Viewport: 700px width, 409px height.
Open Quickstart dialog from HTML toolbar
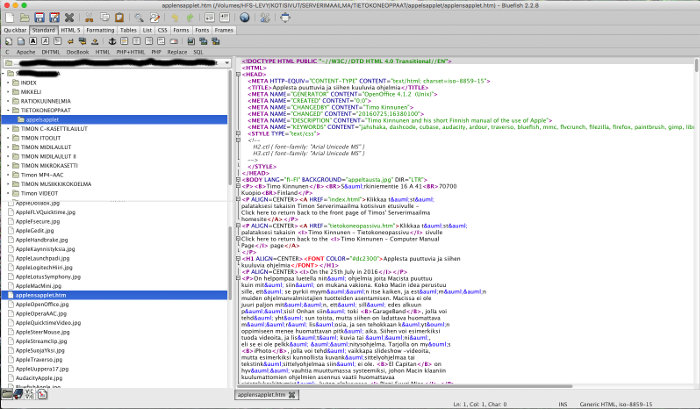pyautogui.click(x=8, y=41)
